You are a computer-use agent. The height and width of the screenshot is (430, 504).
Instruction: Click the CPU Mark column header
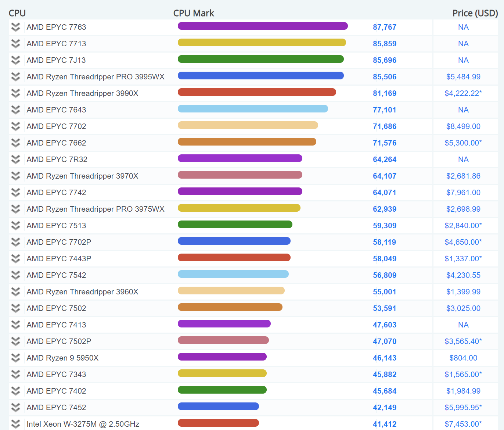click(194, 13)
